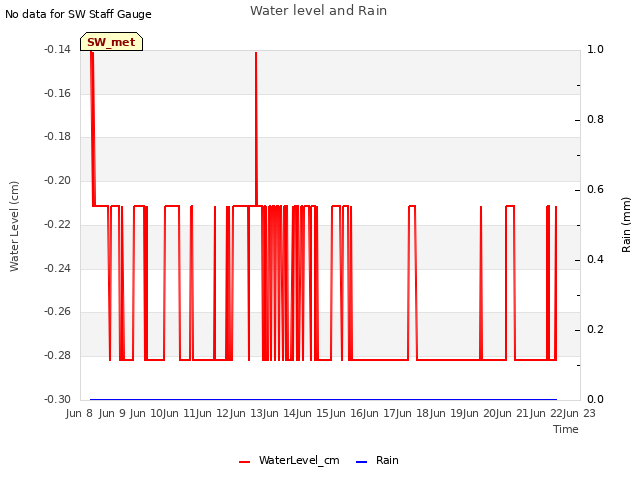This screenshot has width=640, height=480.
Task: Click the 'Rain (mm)' axis label
Action: pos(626,225)
